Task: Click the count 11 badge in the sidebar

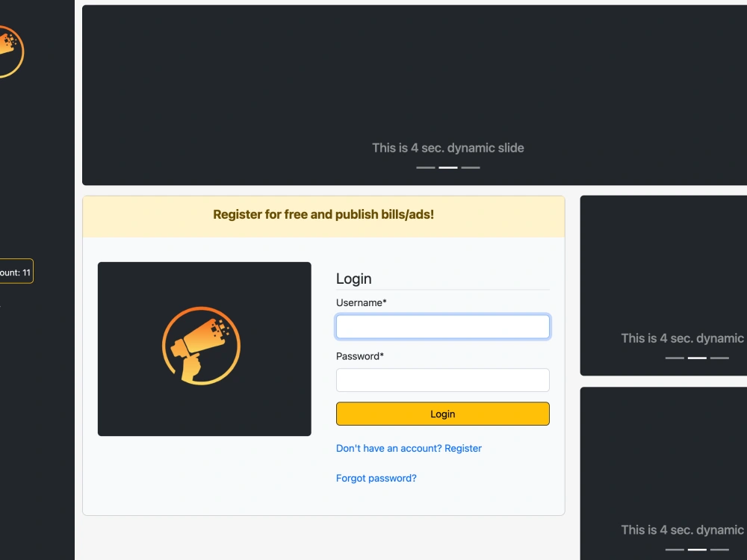Action: point(16,271)
